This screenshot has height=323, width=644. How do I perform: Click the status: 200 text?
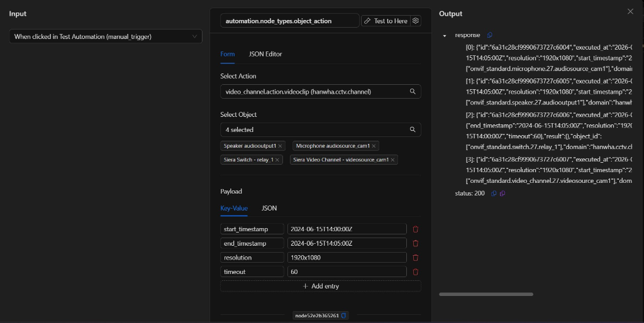coord(470,194)
